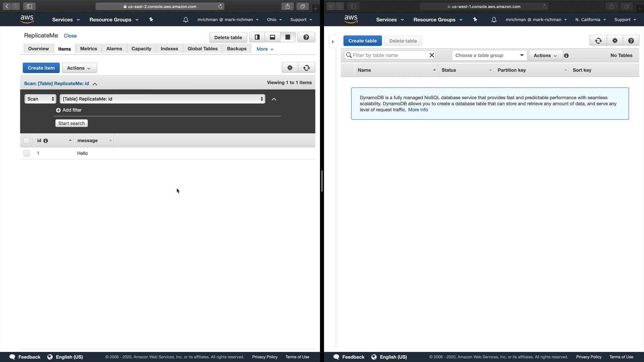Image resolution: width=644 pixels, height=362 pixels.
Task: Click the Start search button
Action: click(x=71, y=123)
